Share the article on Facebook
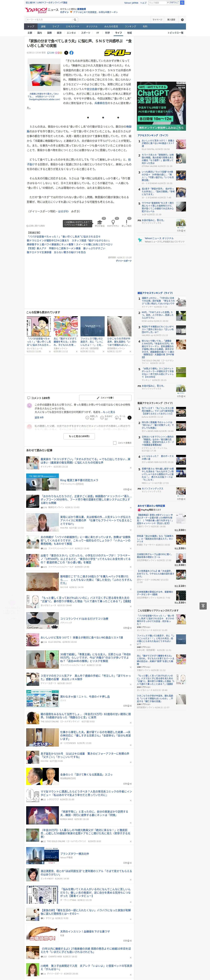This screenshot has height=980, width=210. coord(71,53)
